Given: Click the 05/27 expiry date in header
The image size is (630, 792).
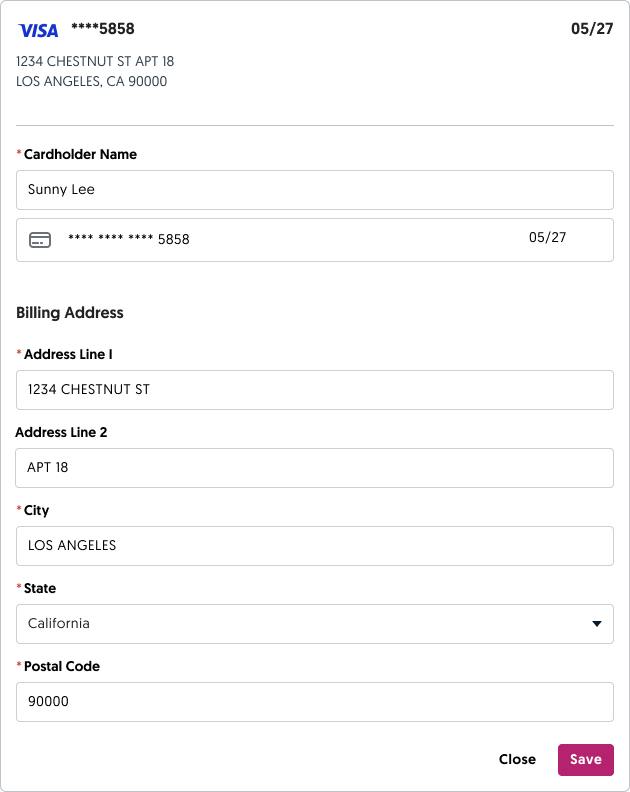Looking at the screenshot, I should 591,29.
